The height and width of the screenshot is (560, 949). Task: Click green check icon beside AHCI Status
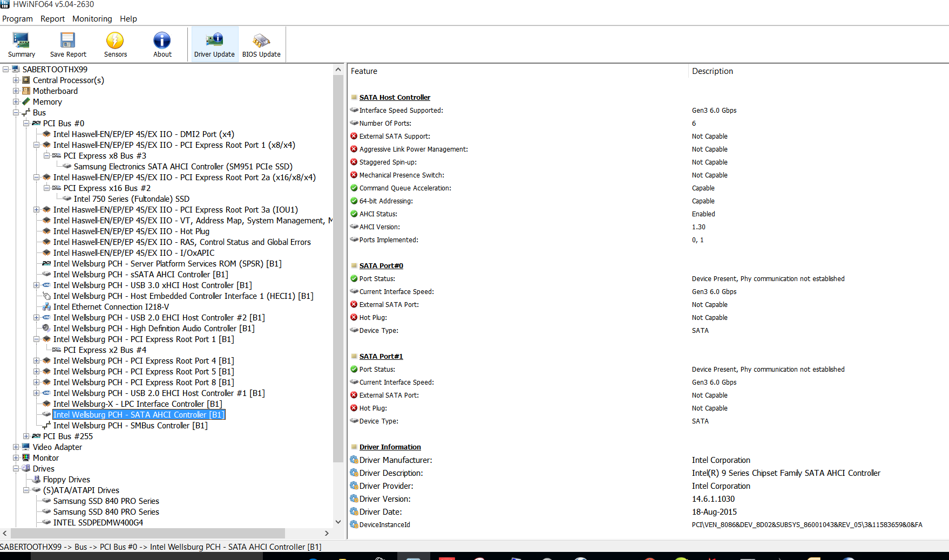pyautogui.click(x=354, y=214)
